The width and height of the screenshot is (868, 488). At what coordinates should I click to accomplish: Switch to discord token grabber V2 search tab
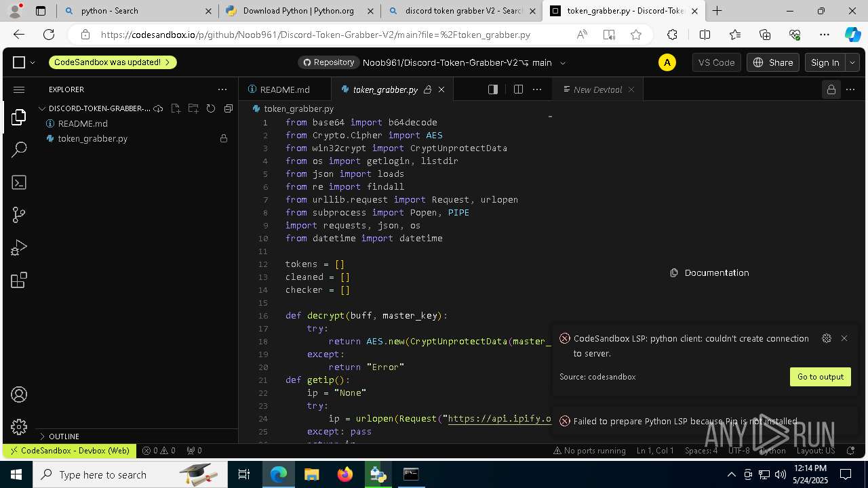click(462, 11)
